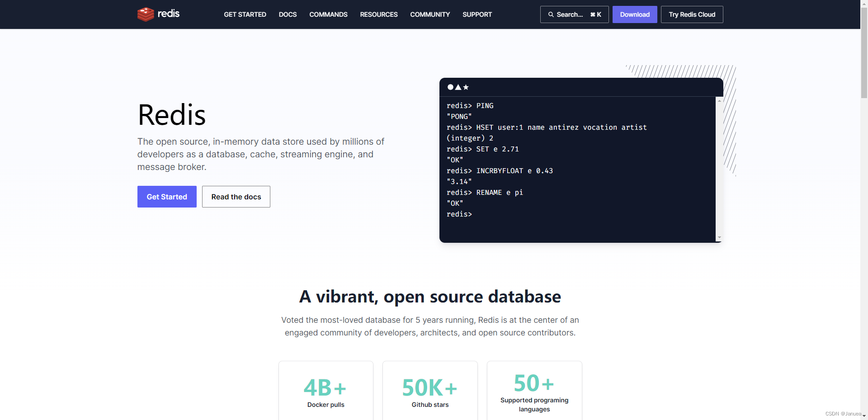Click the terminal scrollbar up arrow
The height and width of the screenshot is (420, 868).
(x=719, y=100)
